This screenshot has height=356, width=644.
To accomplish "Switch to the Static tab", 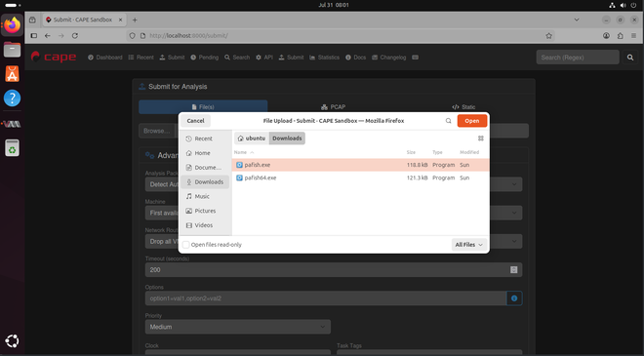I will point(463,106).
